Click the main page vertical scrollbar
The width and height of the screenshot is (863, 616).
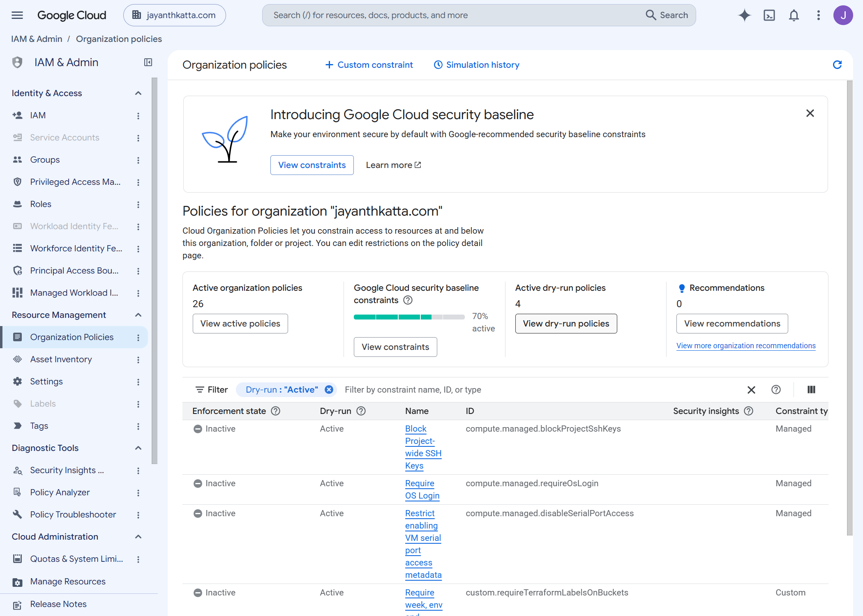coord(849,308)
